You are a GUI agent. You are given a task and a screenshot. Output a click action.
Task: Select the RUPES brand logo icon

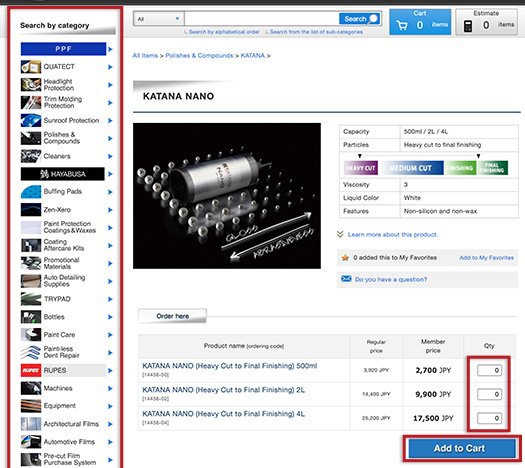pos(31,371)
